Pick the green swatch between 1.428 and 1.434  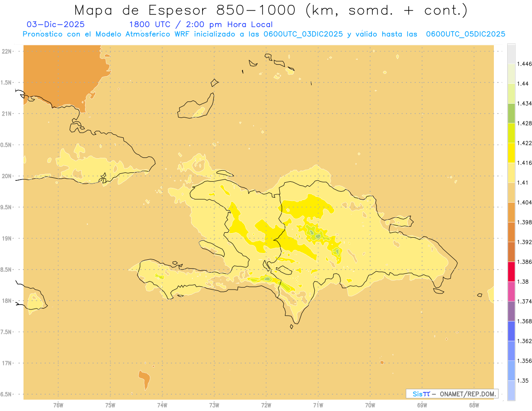511,113
